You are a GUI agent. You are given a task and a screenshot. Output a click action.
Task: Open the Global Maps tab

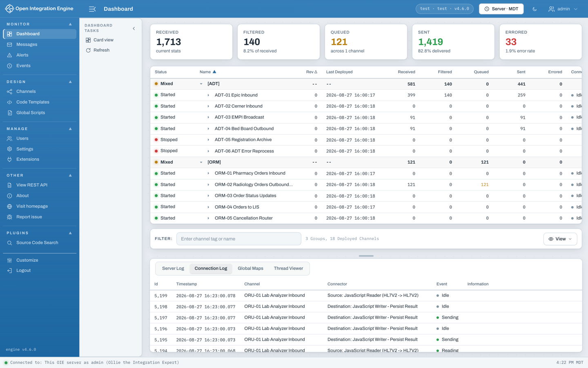click(x=250, y=269)
